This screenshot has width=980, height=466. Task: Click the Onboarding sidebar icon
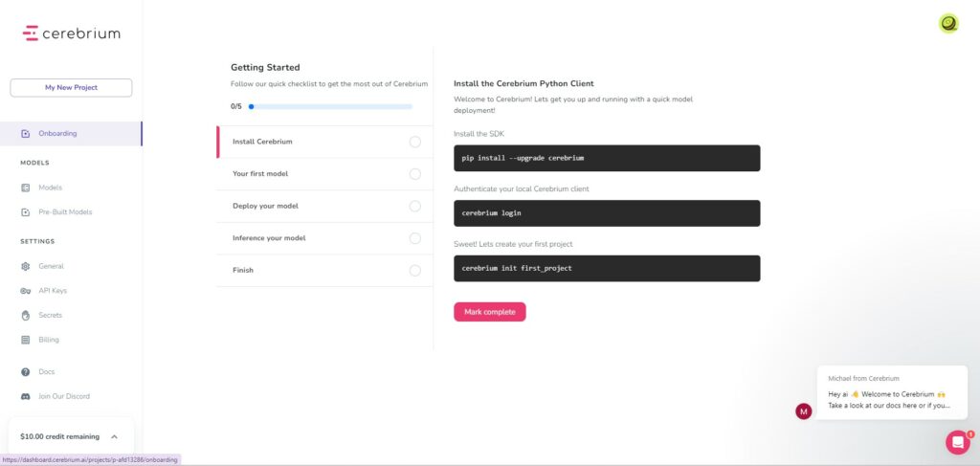tap(26, 134)
